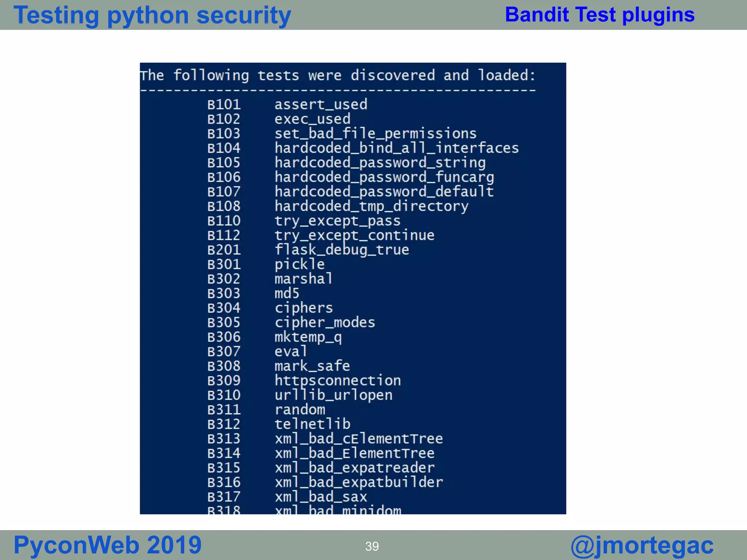Select the B101 assert_used row
747x560 pixels.
[x=287, y=105]
